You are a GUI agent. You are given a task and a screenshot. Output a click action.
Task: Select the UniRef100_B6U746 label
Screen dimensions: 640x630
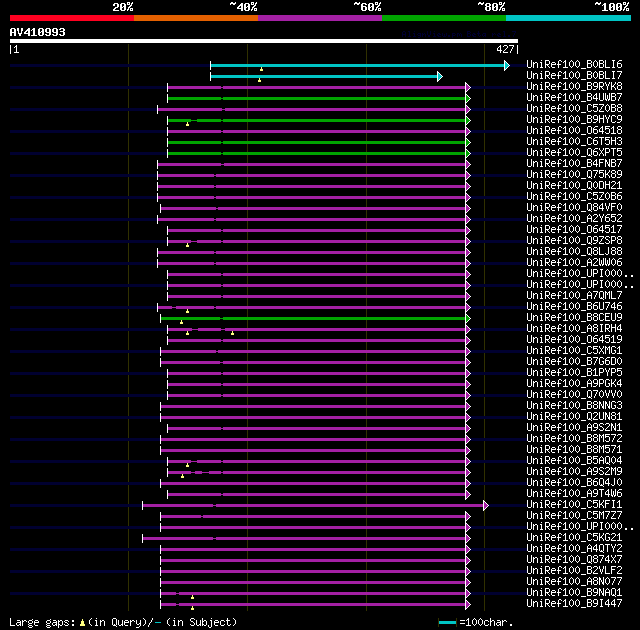[574, 306]
